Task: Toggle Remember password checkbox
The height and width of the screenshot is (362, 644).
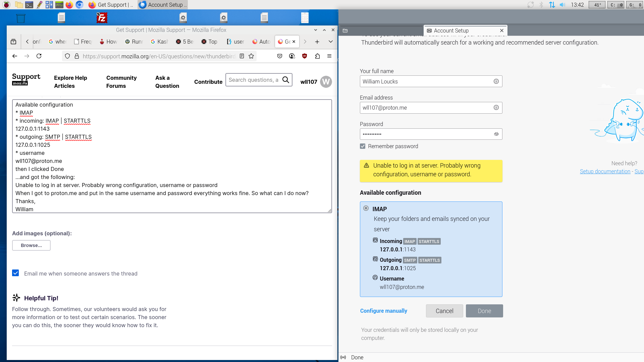Action: (363, 146)
